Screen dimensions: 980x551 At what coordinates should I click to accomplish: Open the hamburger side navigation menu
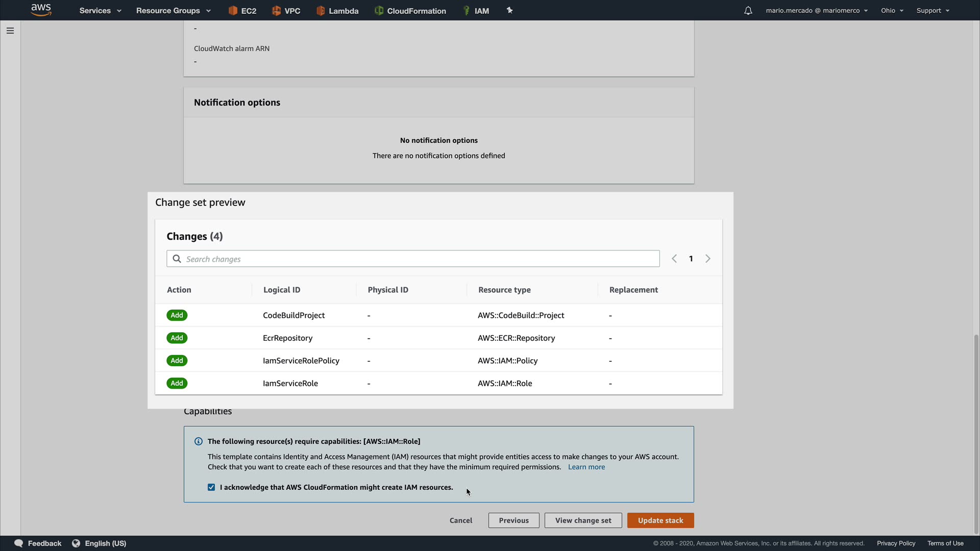10,31
